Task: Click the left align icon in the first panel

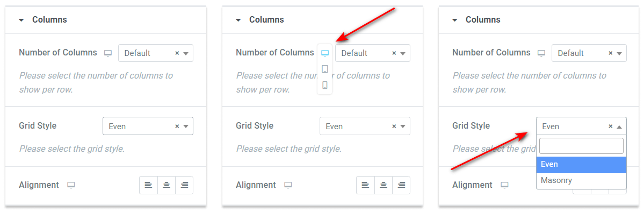Action: coord(148,185)
